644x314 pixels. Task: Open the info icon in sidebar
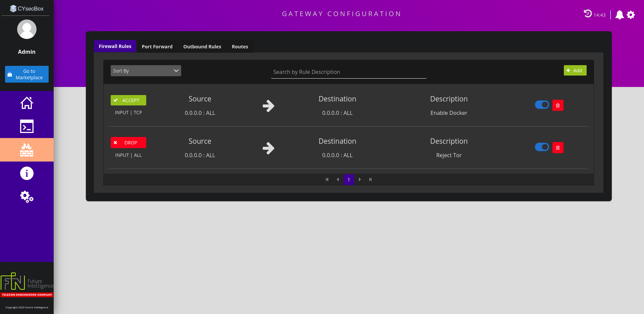tap(27, 173)
